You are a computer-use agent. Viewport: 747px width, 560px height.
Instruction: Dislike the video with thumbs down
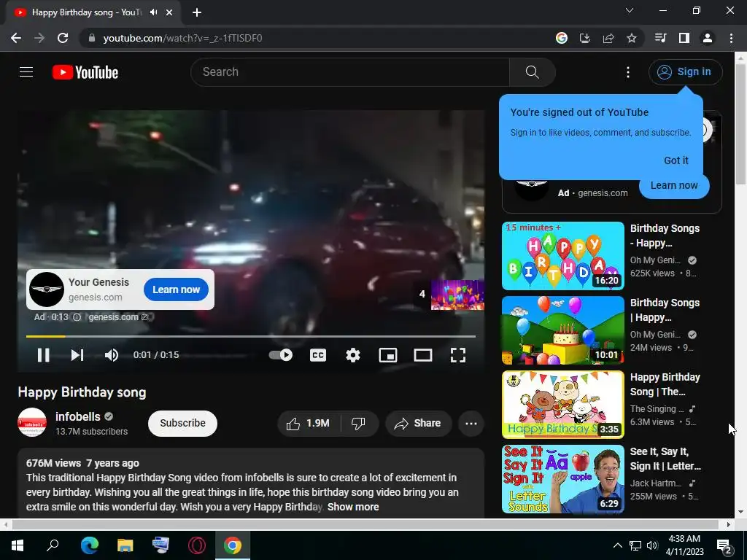pos(358,424)
